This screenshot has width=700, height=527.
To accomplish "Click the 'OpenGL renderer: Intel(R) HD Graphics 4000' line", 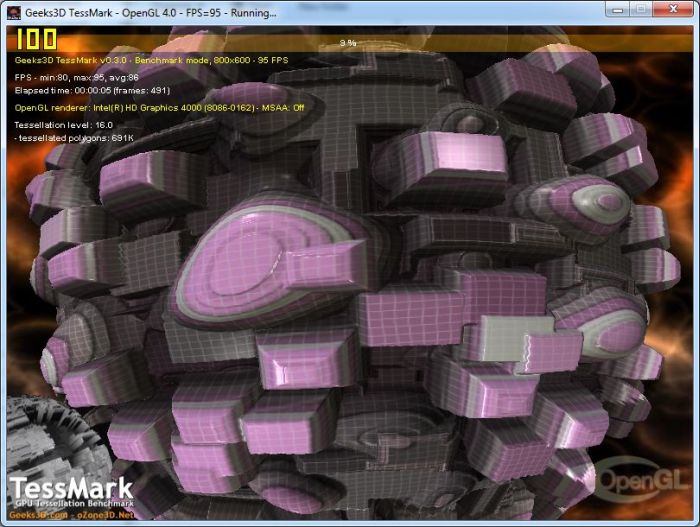I will pos(159,108).
